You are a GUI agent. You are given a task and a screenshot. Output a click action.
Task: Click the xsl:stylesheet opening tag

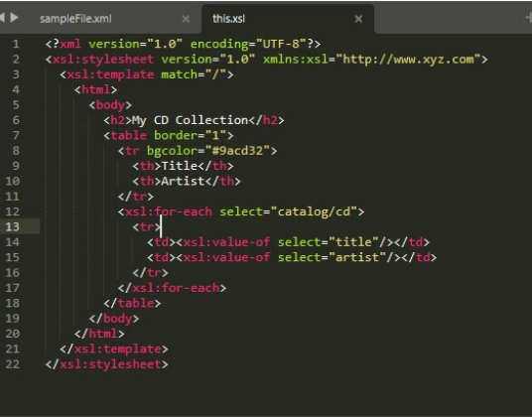99,60
